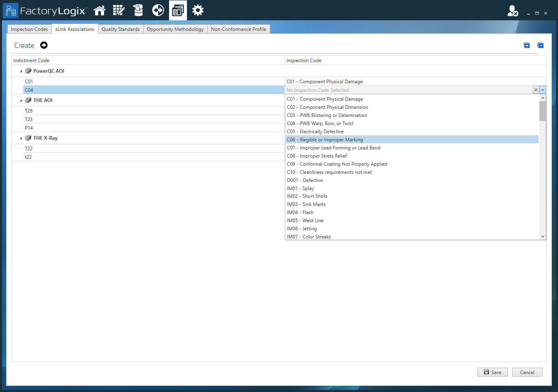Open the grid edit icon in top bar
The width and height of the screenshot is (558, 392).
(x=119, y=11)
